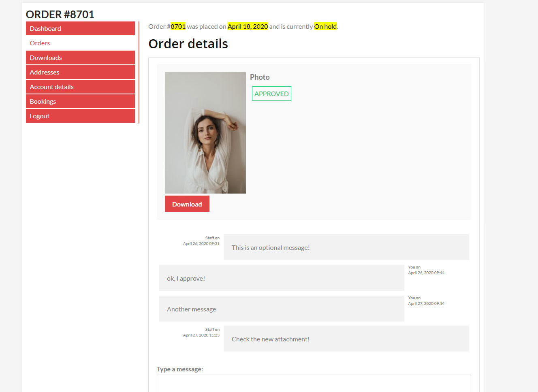Click the green APPROVED status badge
Screen dimensions: 538x392
[271, 94]
